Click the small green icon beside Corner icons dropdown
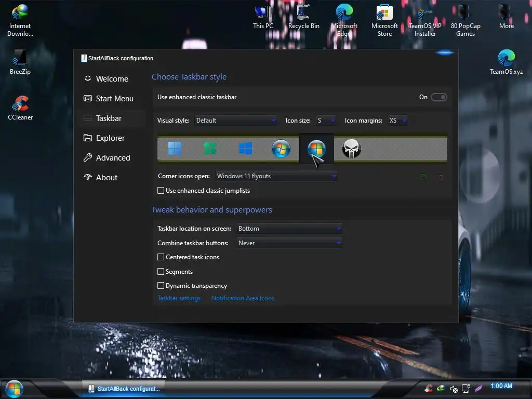Viewport: 532px width, 399px height. click(423, 177)
